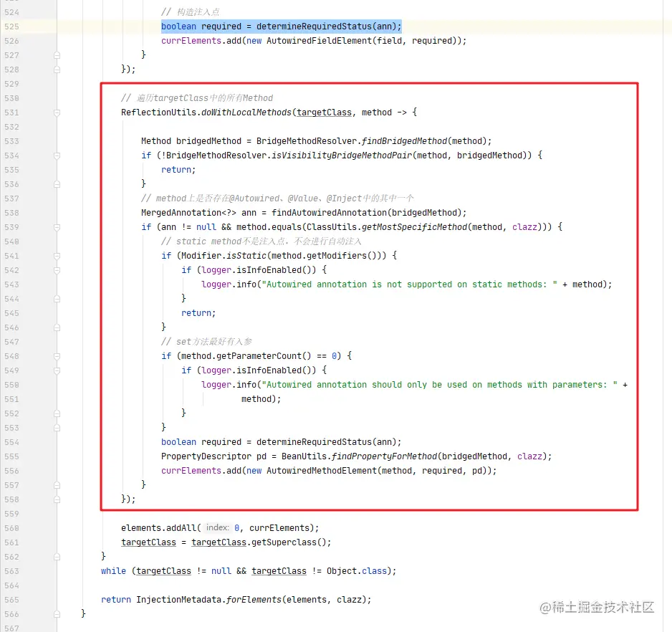672x632 pixels.
Task: Toggle fold end marker at line 552
Action: tap(57, 413)
